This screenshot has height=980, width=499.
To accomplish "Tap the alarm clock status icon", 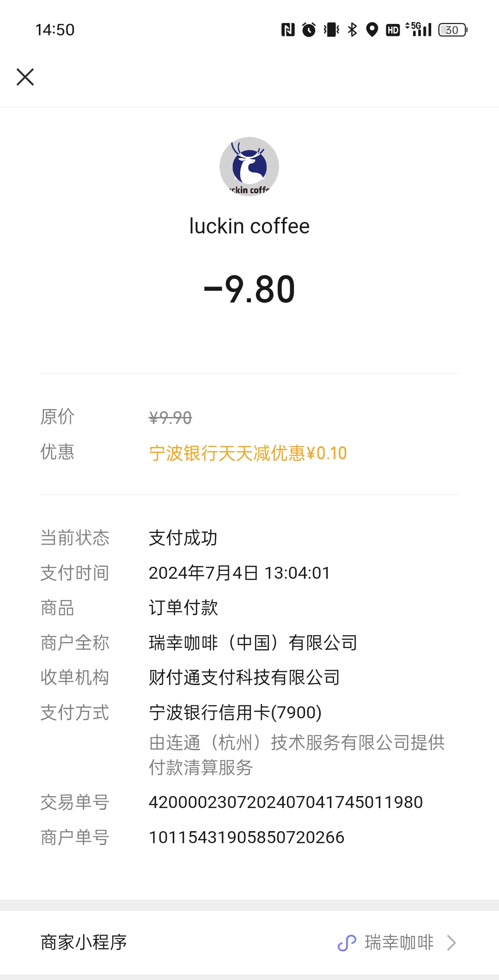I will (309, 30).
